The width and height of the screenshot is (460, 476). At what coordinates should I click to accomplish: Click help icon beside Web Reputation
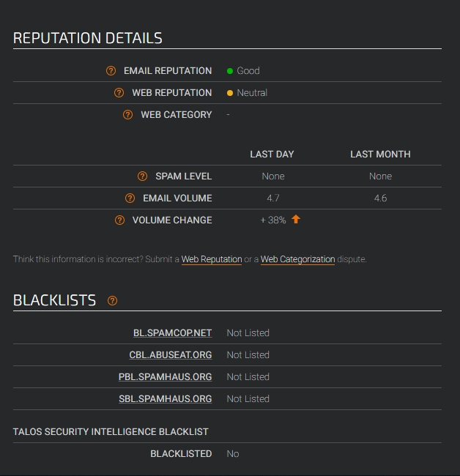tap(119, 93)
